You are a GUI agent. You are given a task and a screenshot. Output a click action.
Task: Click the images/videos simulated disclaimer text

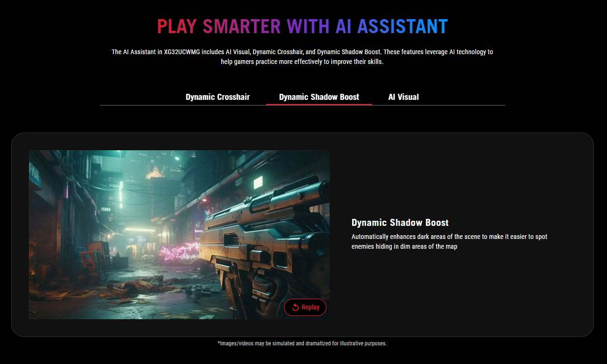coord(302,343)
